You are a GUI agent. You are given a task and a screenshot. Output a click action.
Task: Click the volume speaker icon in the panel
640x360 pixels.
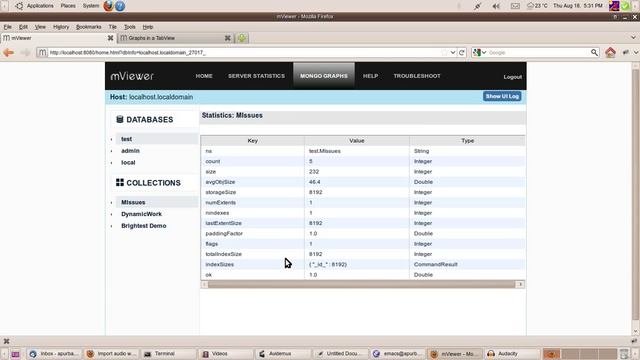tap(496, 6)
